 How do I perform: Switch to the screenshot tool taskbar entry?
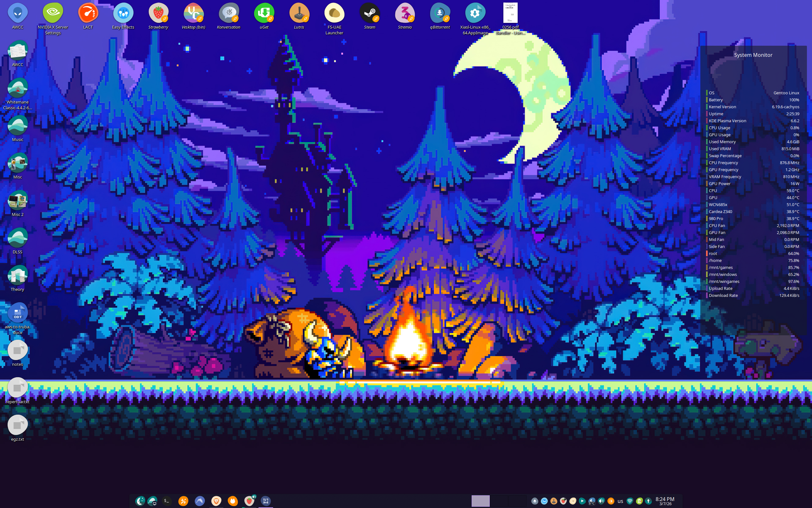click(x=265, y=501)
